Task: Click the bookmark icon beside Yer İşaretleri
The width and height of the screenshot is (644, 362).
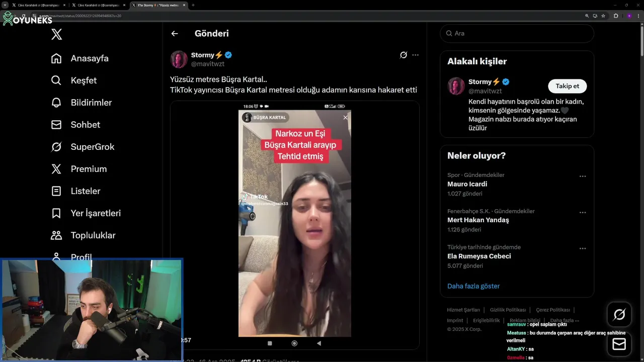Action: 56,213
